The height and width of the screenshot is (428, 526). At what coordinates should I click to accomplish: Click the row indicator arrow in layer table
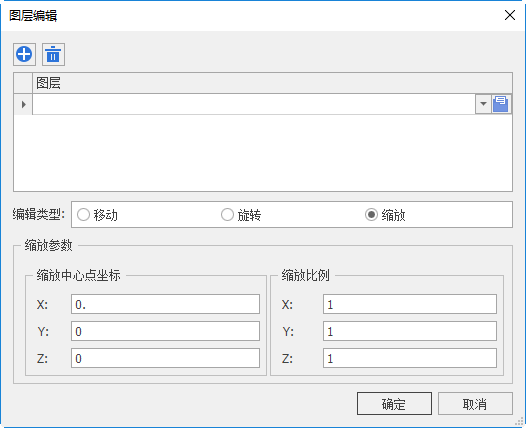click(23, 104)
